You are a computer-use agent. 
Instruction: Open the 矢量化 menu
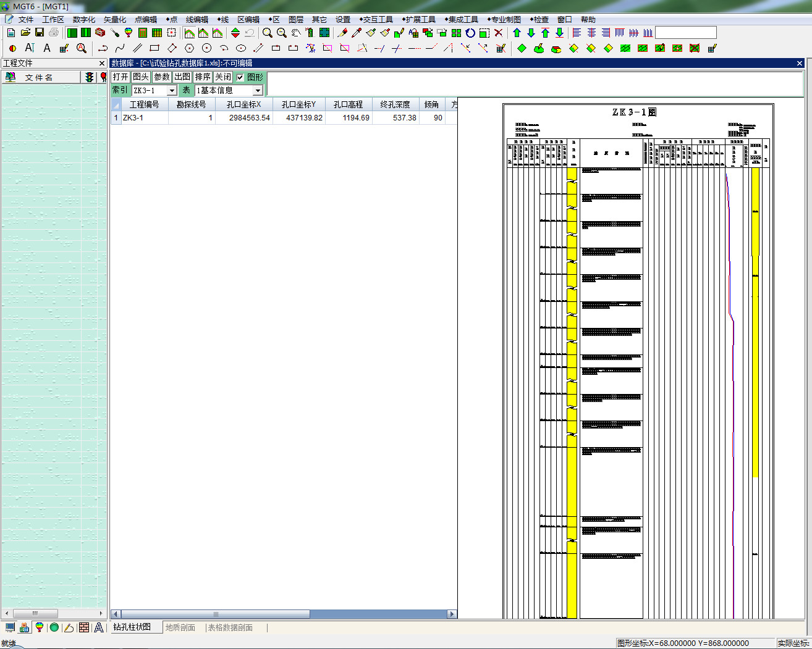point(115,20)
